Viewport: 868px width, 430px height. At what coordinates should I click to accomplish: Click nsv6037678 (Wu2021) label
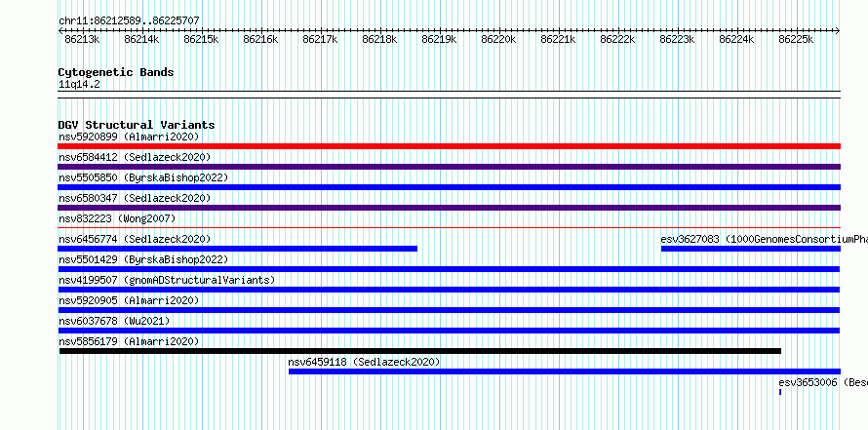click(x=114, y=321)
